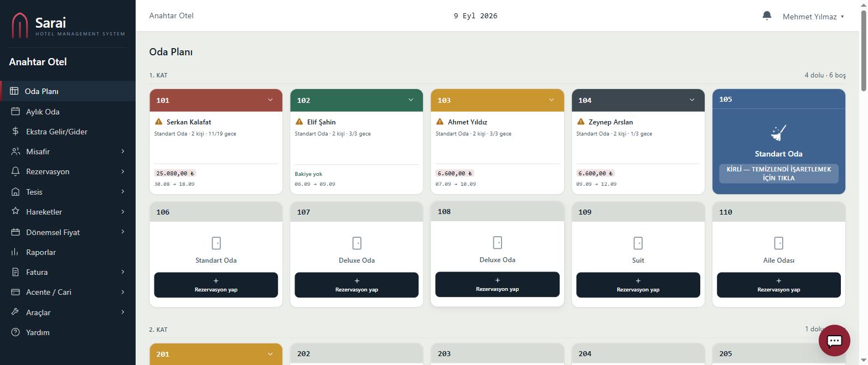Open notifications bell icon

(x=767, y=15)
